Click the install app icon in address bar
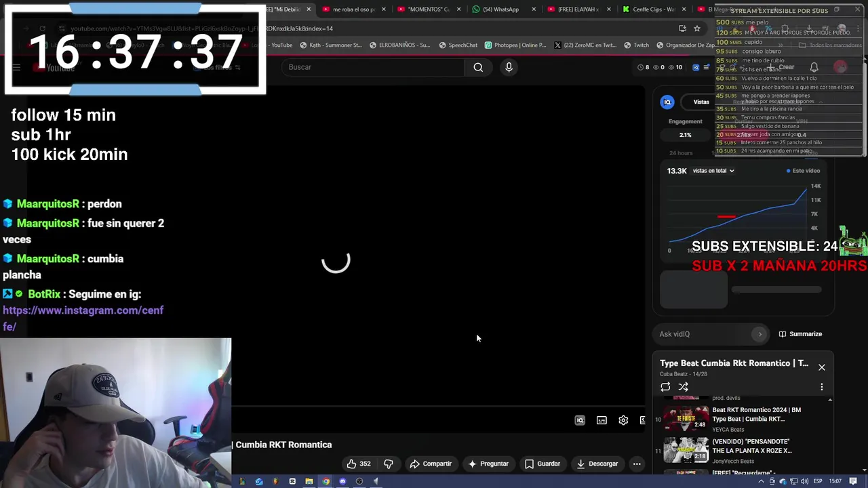The width and height of the screenshot is (868, 488). point(682,28)
